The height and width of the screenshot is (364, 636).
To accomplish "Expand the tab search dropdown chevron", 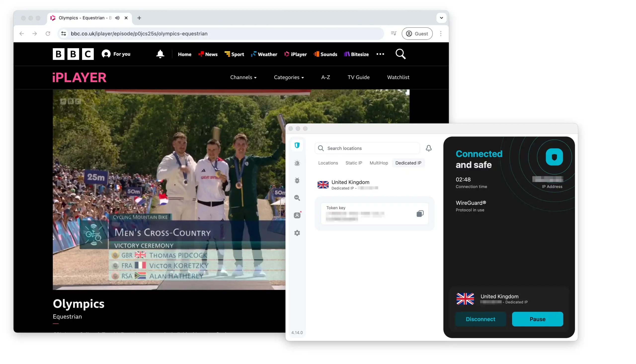I will coord(441,18).
